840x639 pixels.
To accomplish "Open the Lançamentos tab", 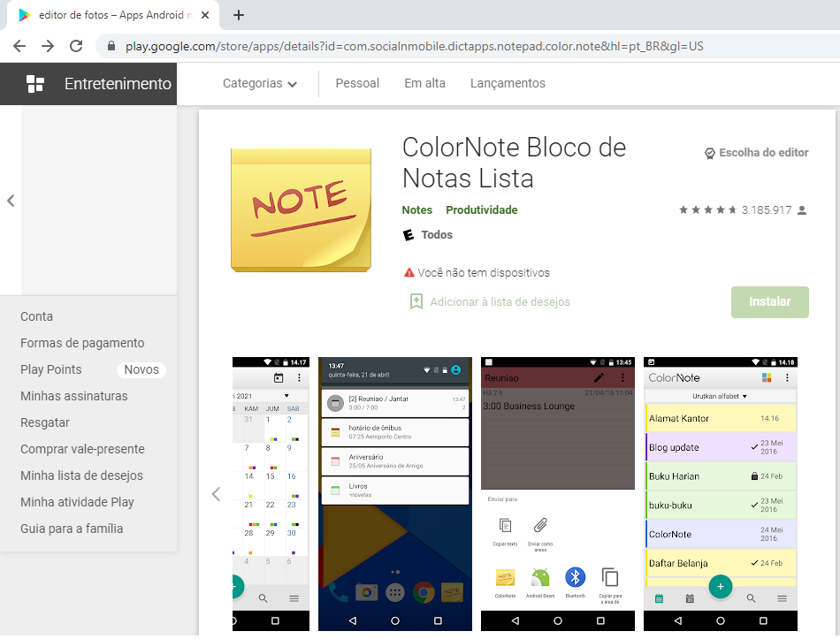I will click(x=508, y=84).
